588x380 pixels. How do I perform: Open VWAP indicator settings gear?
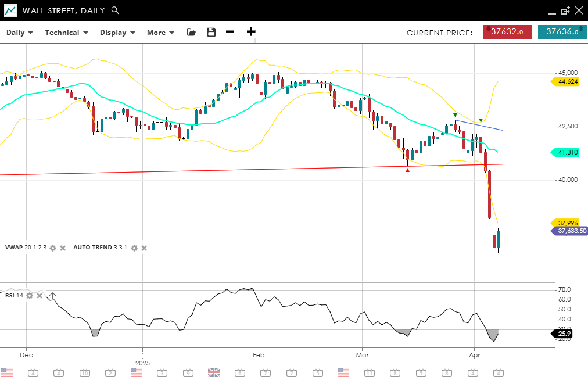53,248
